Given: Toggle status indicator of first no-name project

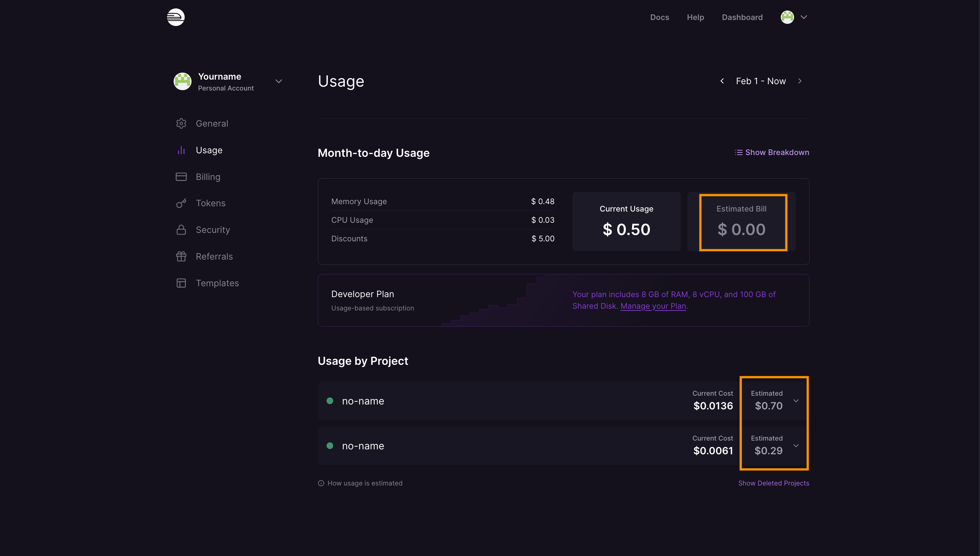Looking at the screenshot, I should (x=330, y=400).
